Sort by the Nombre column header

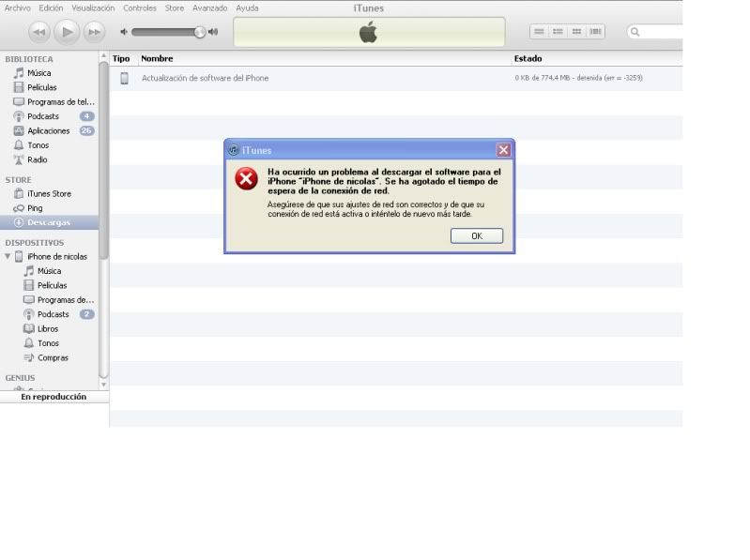pos(325,58)
